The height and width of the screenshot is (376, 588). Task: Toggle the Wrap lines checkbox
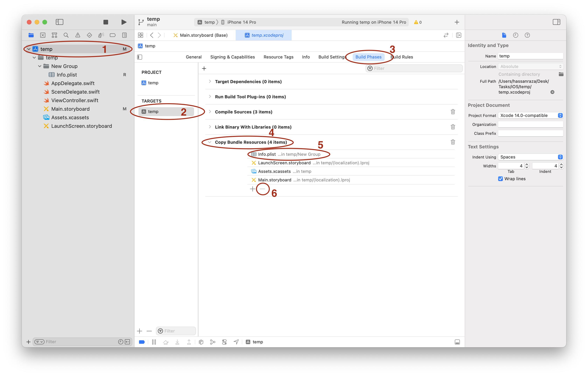click(500, 179)
